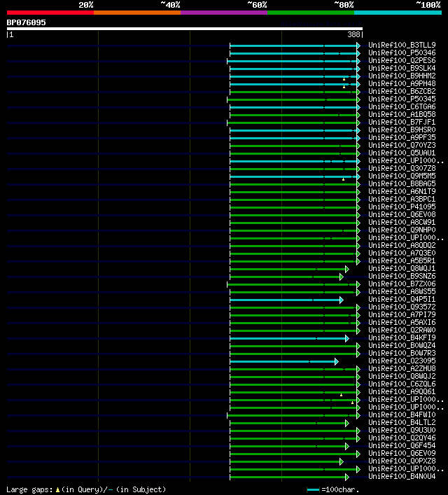Click the cyan =100char. scale bar
448x495 pixels.
click(313, 490)
